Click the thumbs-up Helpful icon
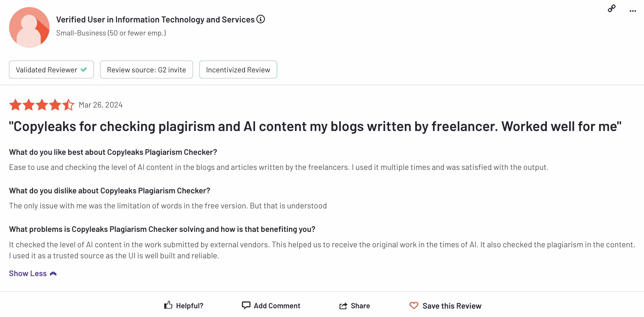The image size is (644, 317). pos(168,305)
